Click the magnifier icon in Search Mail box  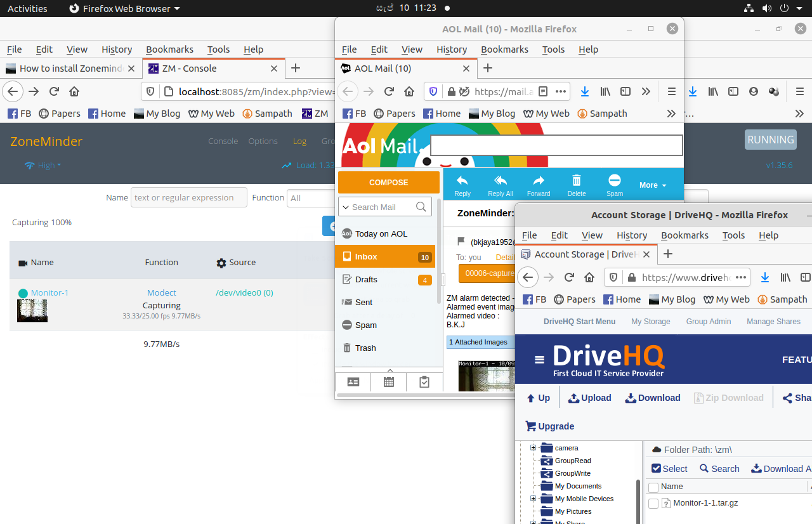coord(421,207)
